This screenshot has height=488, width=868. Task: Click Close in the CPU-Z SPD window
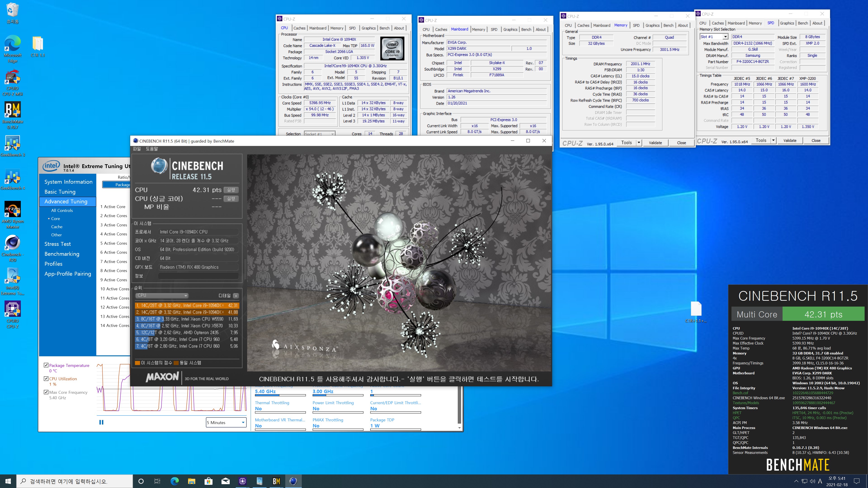click(816, 141)
